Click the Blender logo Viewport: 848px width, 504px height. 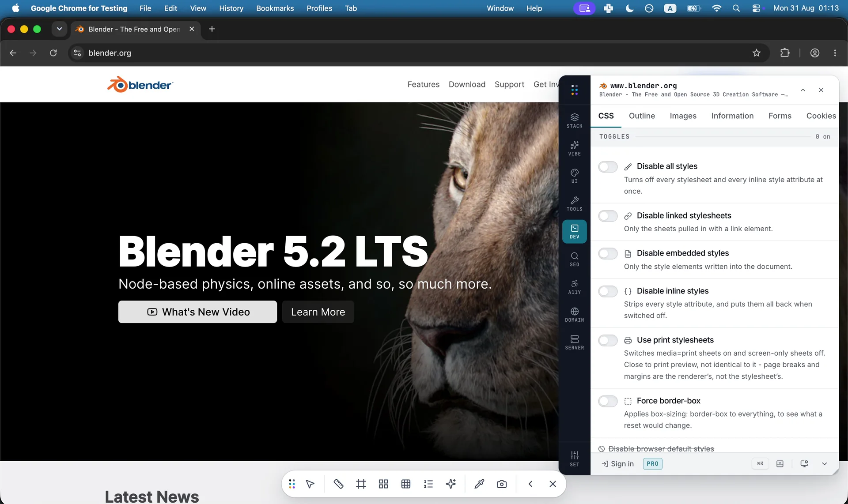[140, 84]
